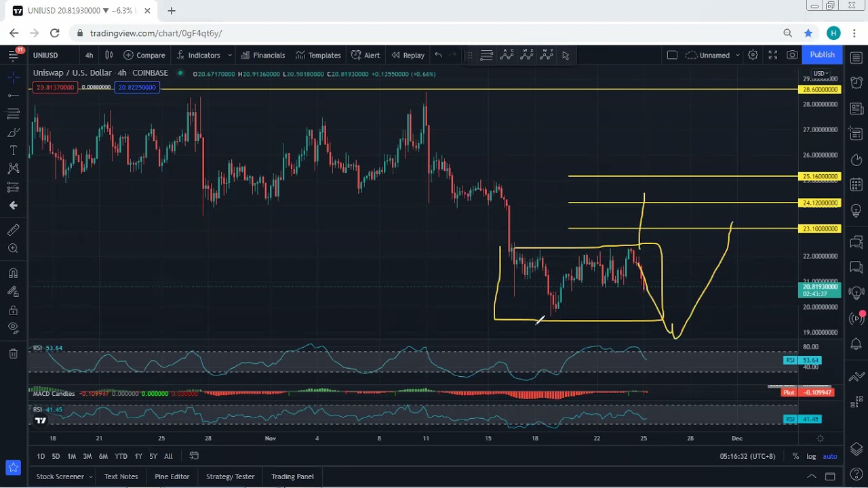Toggle log scale

tap(811, 456)
